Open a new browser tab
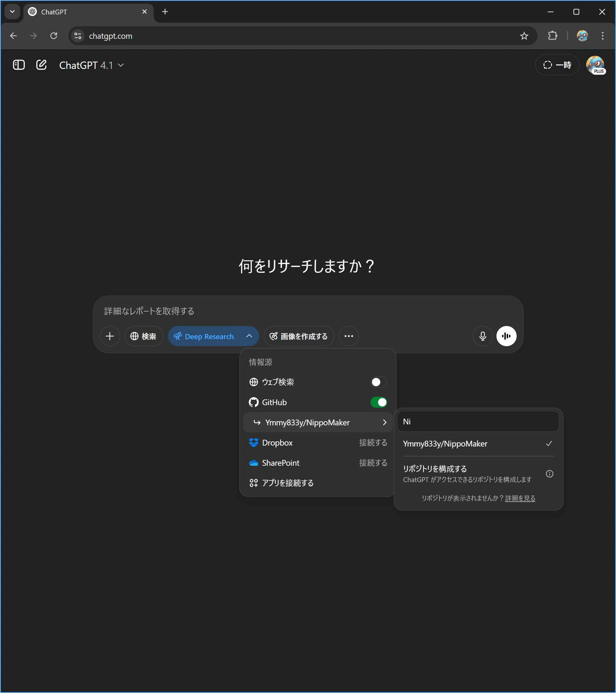The image size is (616, 693). [165, 12]
